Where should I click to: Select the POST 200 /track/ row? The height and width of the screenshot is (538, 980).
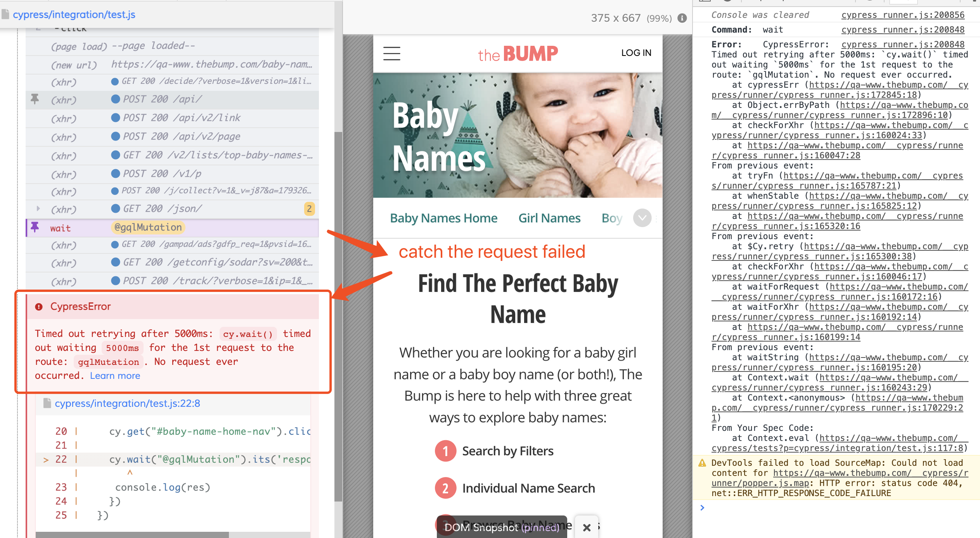click(x=172, y=281)
